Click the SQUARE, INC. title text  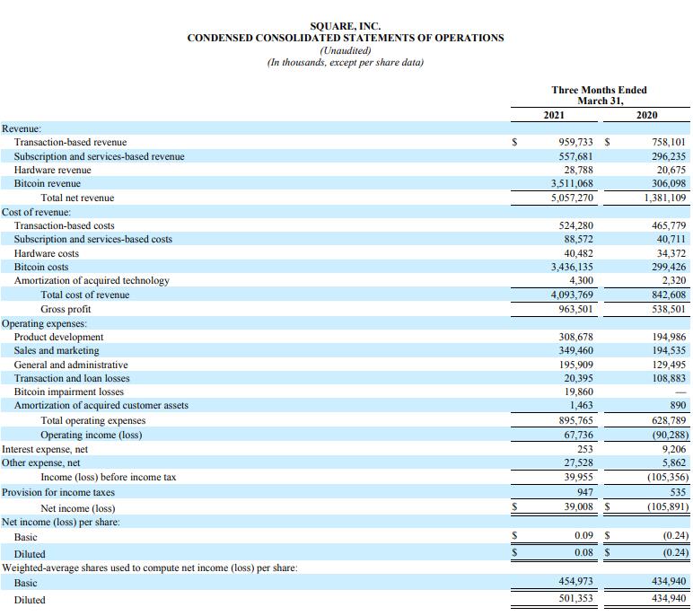coord(346,26)
